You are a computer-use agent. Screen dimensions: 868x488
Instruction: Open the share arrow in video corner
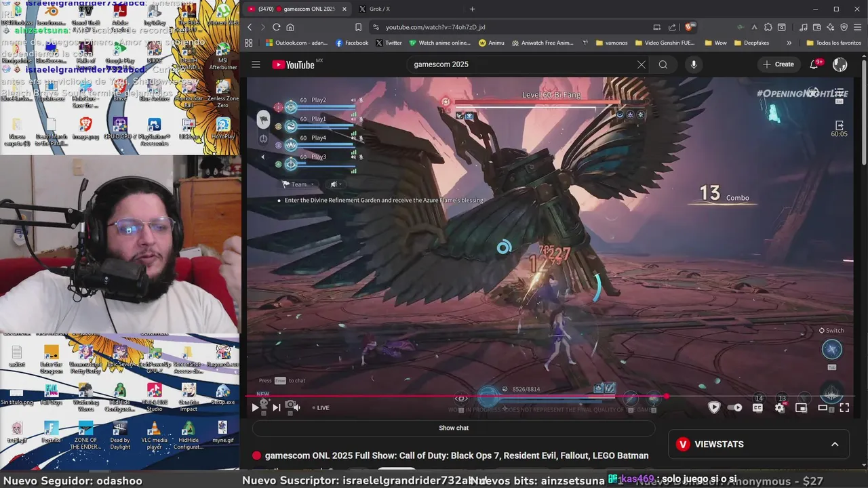[x=839, y=125]
